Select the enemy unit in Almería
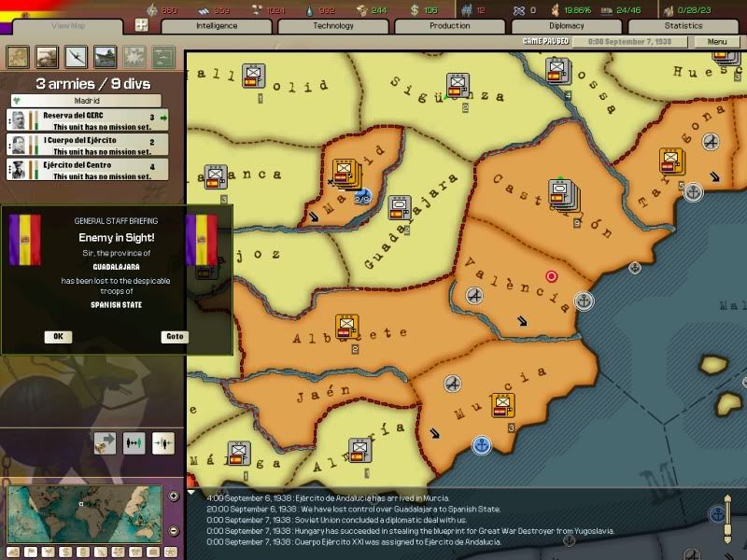The image size is (747, 560). pos(359,451)
